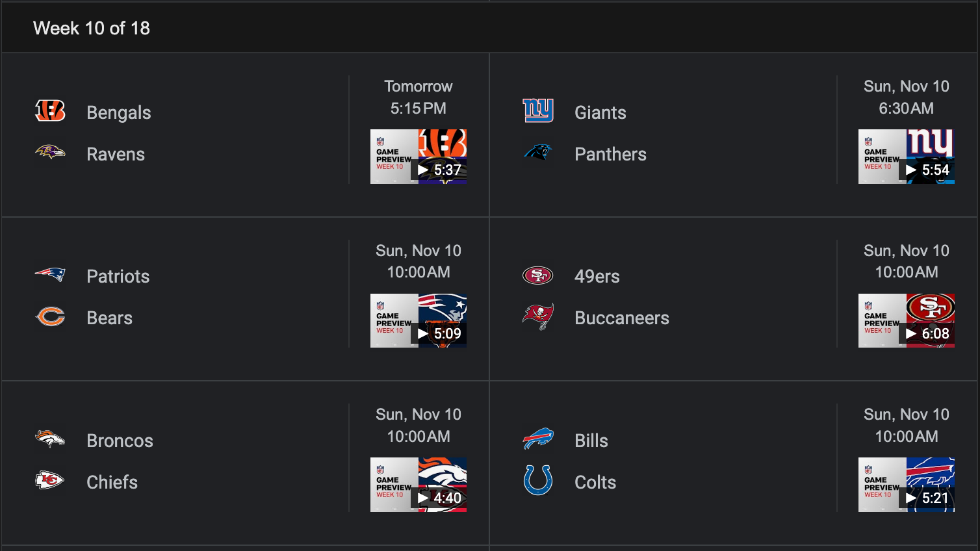Open the 49ers game preview thumbnail
This screenshot has height=551, width=980.
click(907, 320)
